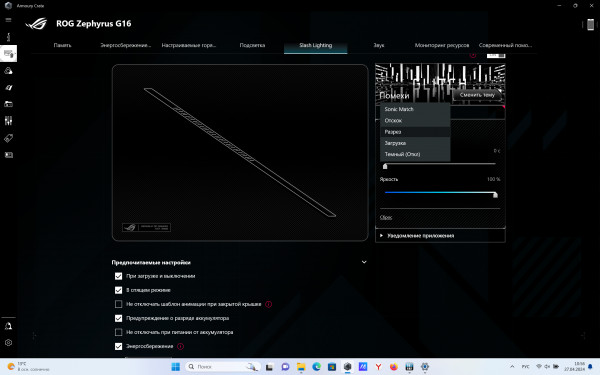
Task: Open the Windows Start menu
Action: (176, 367)
